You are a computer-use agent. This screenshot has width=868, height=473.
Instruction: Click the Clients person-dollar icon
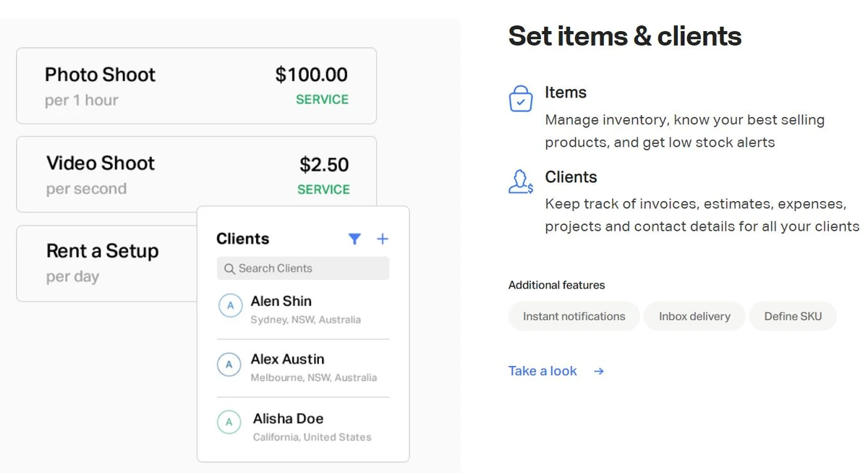point(521,182)
